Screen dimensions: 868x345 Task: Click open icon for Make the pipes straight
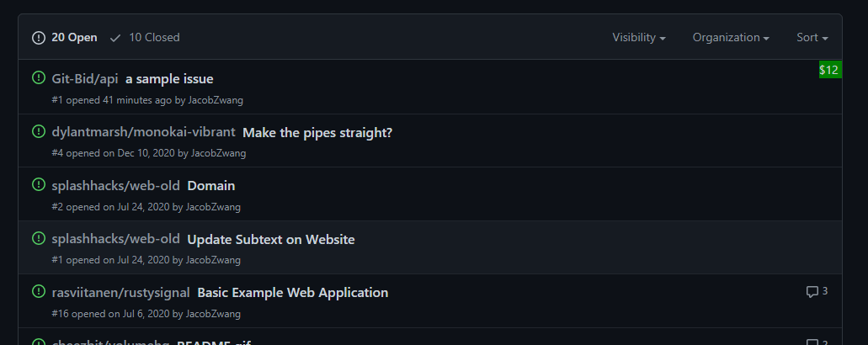pyautogui.click(x=38, y=131)
